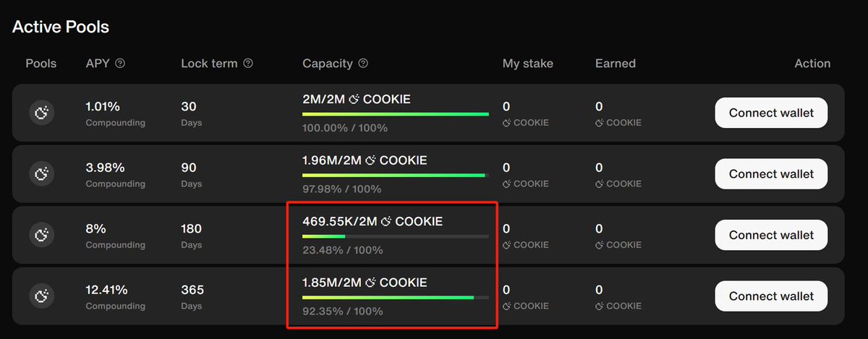Connect wallet for the 90-day pool
This screenshot has width=868, height=339.
[x=771, y=174]
